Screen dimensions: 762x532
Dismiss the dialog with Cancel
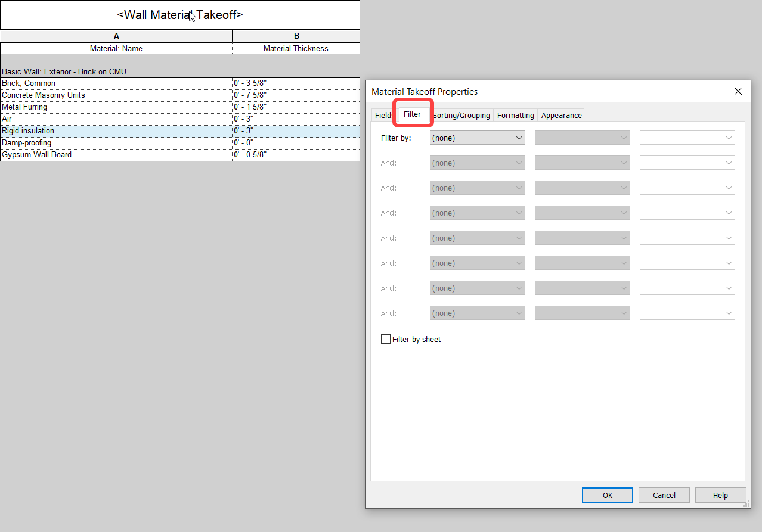click(664, 494)
